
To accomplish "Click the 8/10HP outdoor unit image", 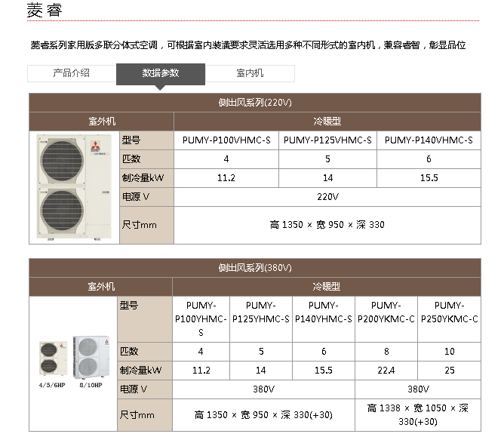I will pyautogui.click(x=91, y=357).
